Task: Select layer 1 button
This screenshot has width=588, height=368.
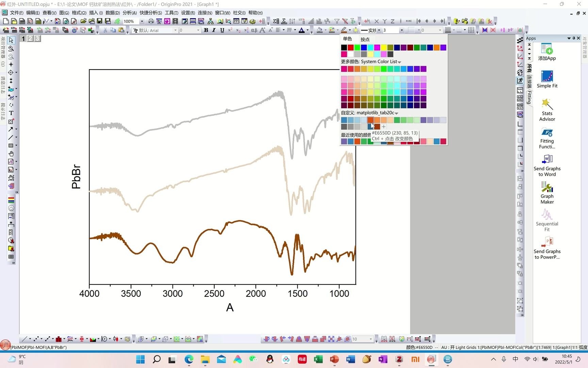Action: point(23,39)
